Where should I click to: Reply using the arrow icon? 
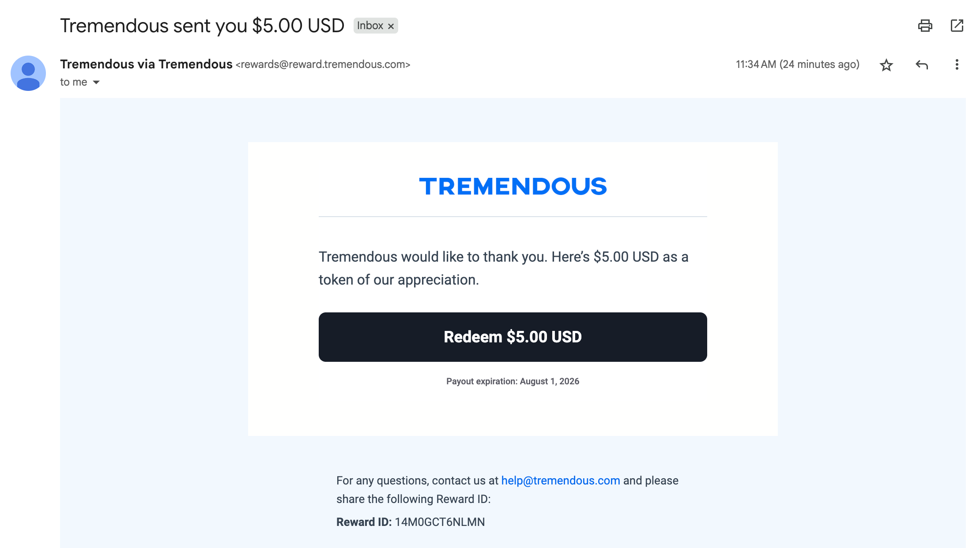pyautogui.click(x=922, y=65)
